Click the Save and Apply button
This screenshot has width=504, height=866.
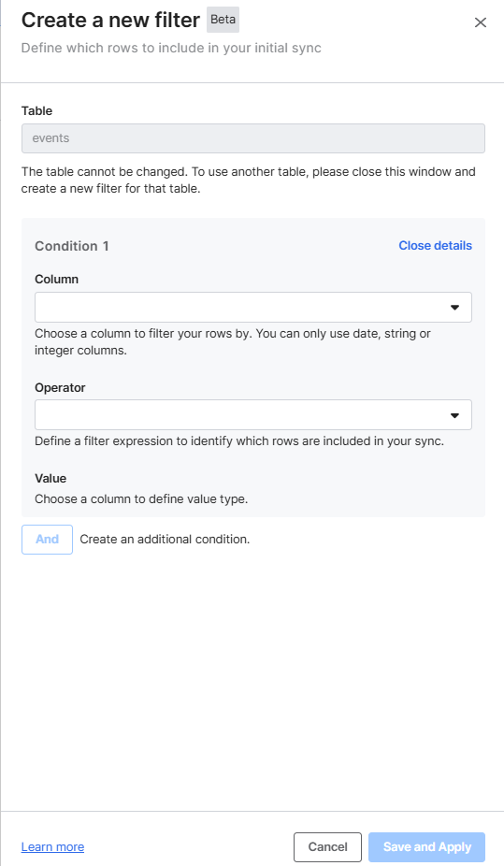click(x=426, y=846)
